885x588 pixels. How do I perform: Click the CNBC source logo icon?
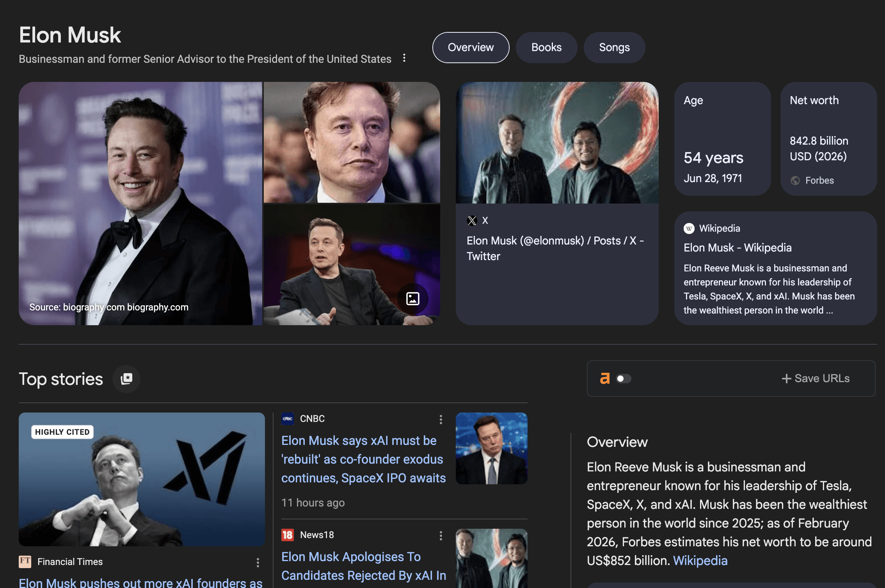(x=288, y=419)
